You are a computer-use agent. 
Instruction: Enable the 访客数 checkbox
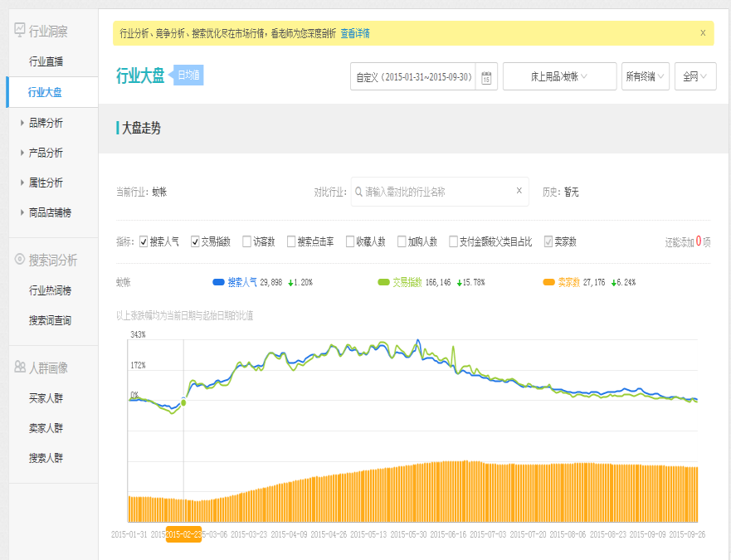pyautogui.click(x=246, y=242)
